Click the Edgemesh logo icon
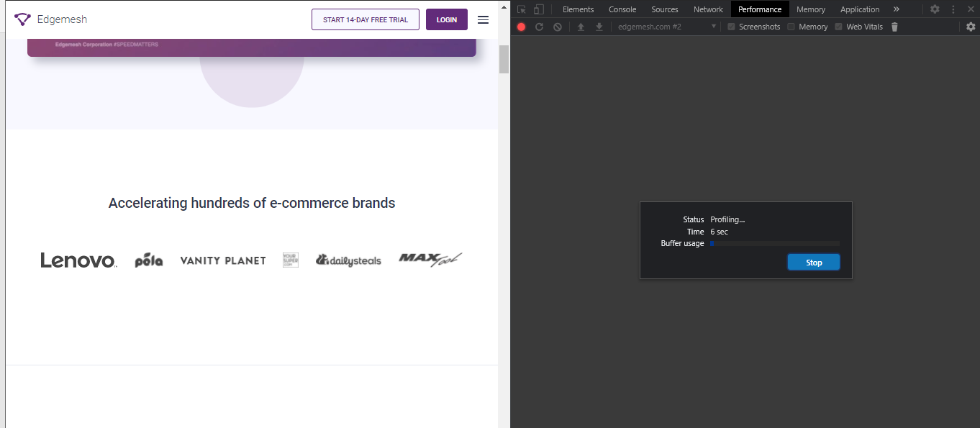This screenshot has width=980, height=428. 23,19
